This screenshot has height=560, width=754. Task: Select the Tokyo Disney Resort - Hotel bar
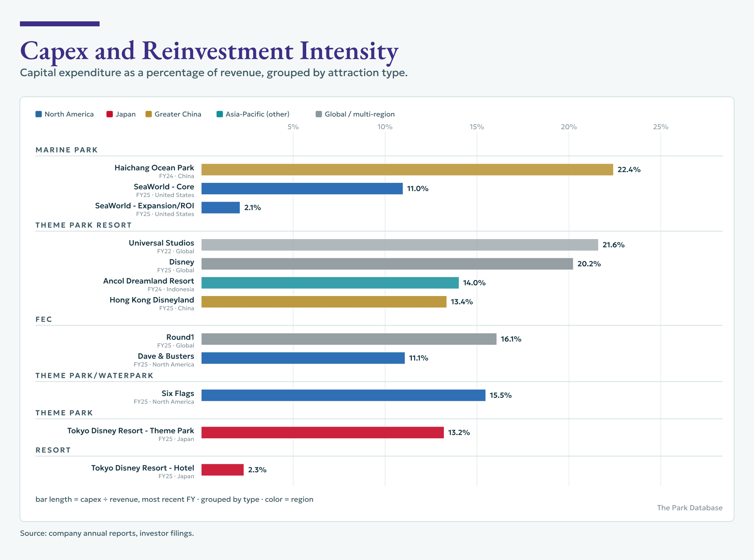tap(222, 470)
